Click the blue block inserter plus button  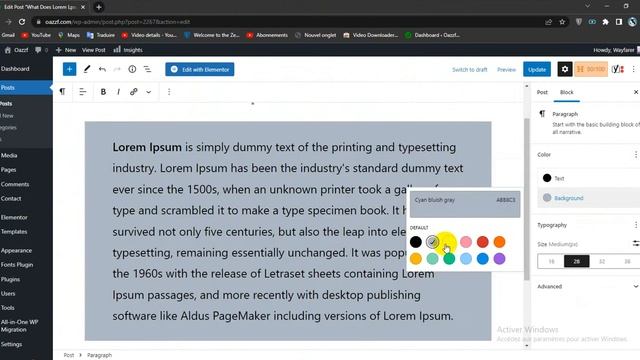point(69,69)
